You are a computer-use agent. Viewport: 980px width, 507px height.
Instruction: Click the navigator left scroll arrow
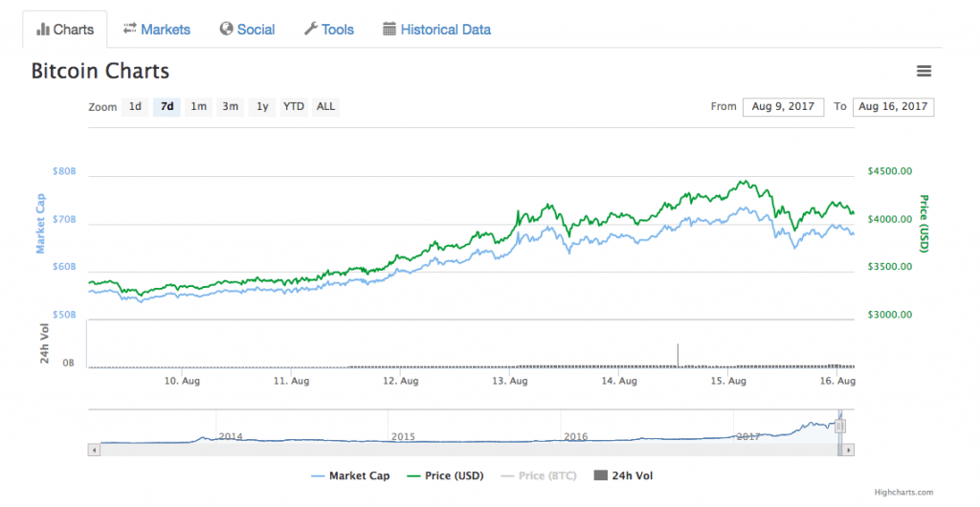[x=95, y=450]
